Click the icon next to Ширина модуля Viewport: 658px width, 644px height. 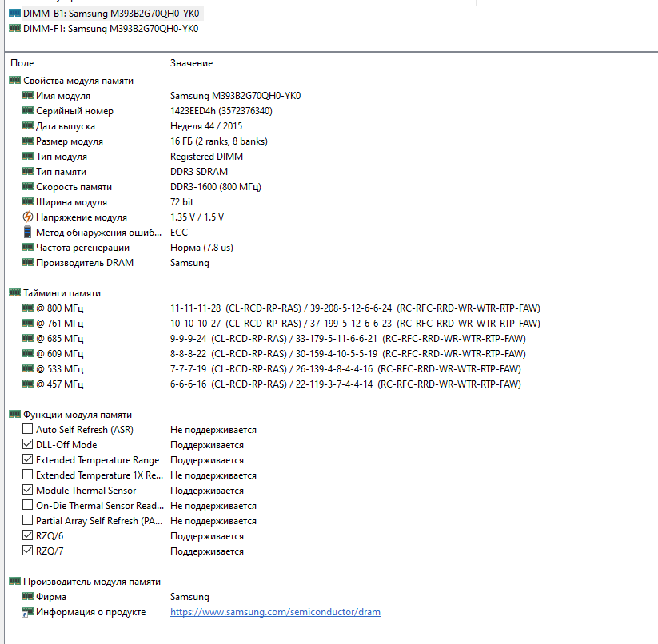[x=28, y=201]
